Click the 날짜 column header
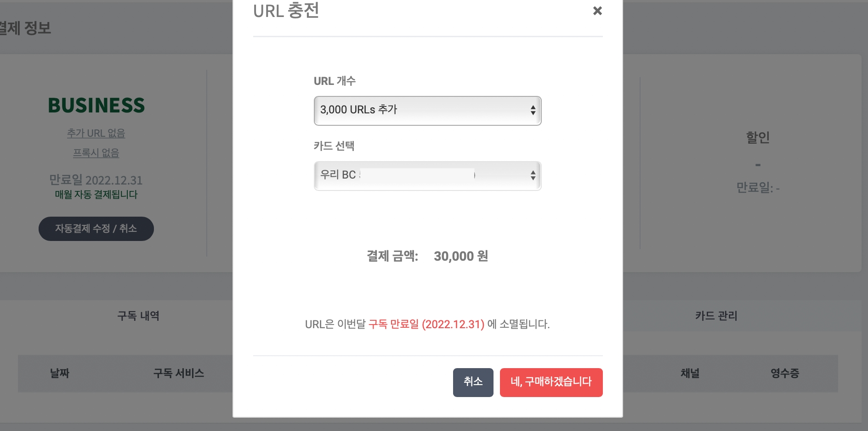868x431 pixels. [x=60, y=373]
